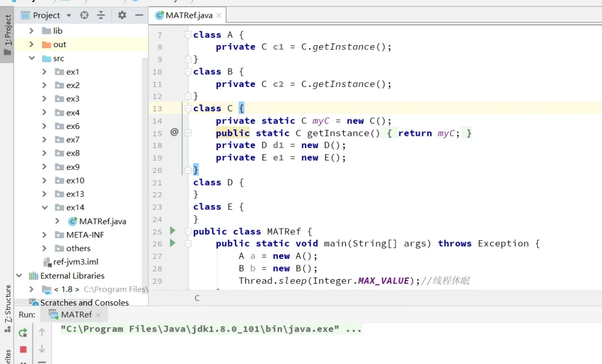
Task: Click run gutter arrow on line 26
Action: point(173,243)
